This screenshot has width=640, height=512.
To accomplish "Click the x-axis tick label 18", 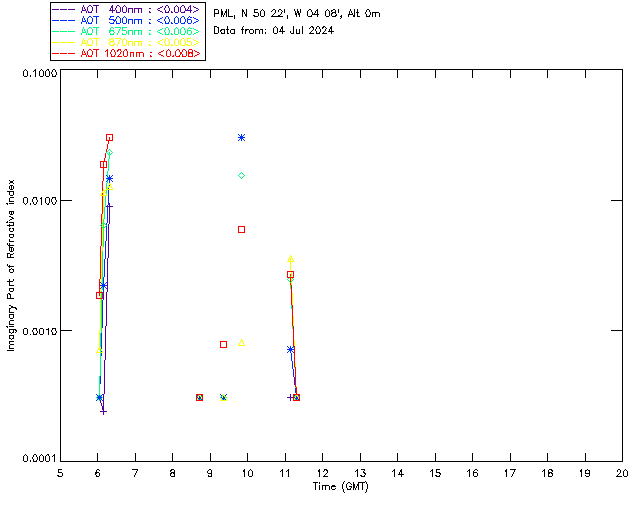I will 547,473.
